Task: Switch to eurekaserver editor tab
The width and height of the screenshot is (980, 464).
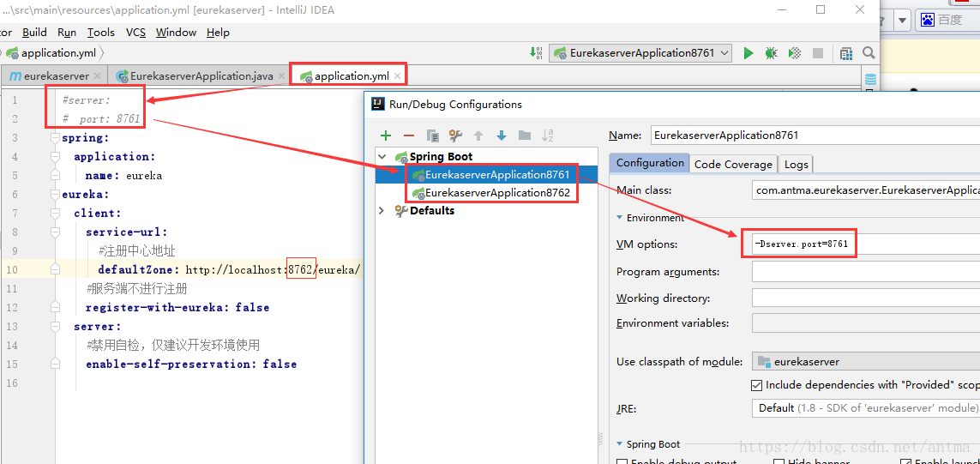Action: [54, 75]
